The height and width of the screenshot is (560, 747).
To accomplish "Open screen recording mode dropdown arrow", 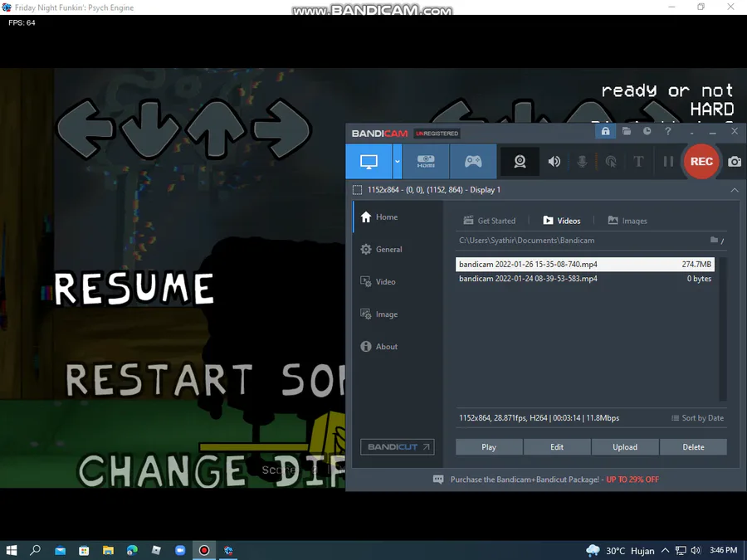I will click(x=398, y=162).
